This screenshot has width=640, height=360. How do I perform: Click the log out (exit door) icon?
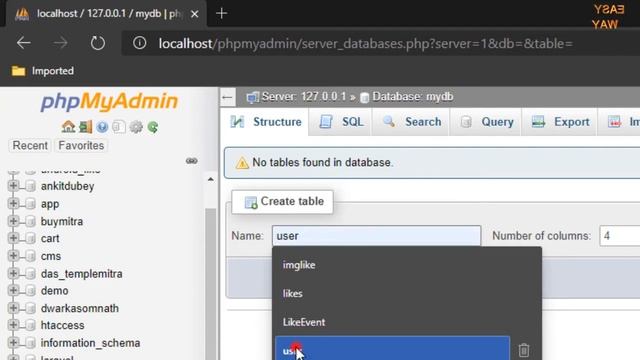click(x=86, y=127)
